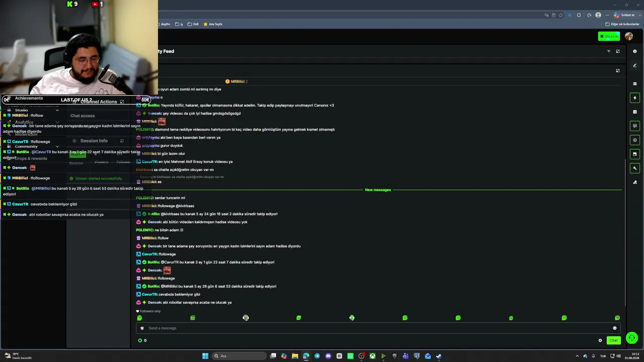Open Telegram from the taskbar
This screenshot has height=362, width=644.
317,356
